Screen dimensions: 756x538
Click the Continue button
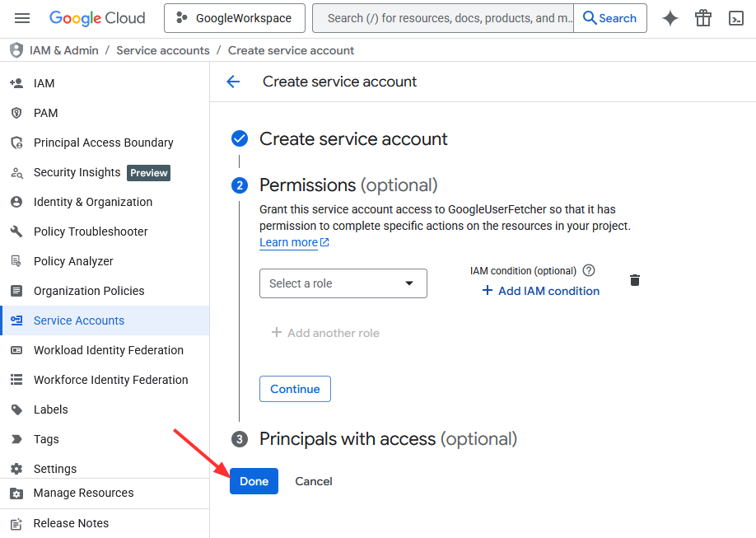pyautogui.click(x=295, y=389)
